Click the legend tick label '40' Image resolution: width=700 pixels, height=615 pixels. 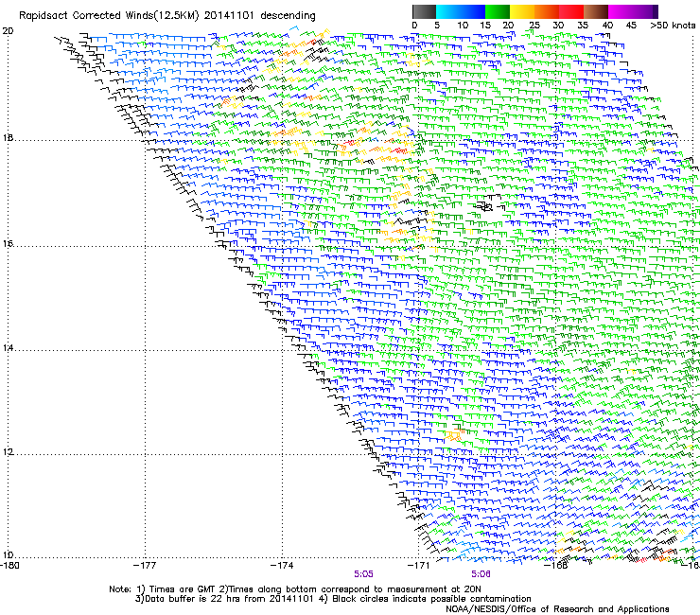(607, 26)
